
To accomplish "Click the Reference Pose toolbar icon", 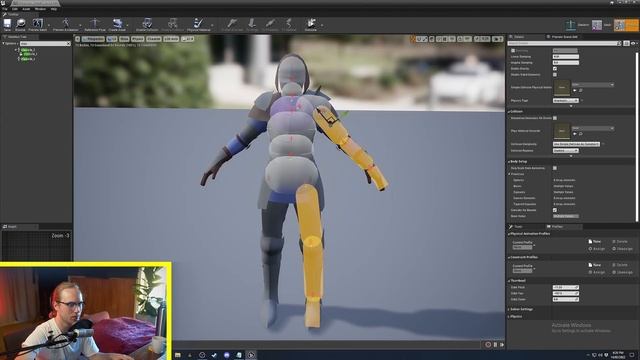I will click(x=95, y=24).
